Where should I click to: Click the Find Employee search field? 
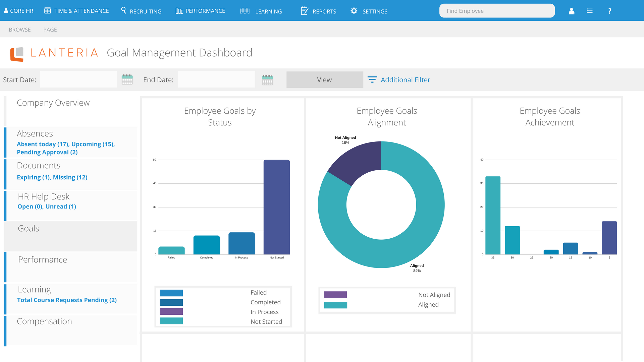[497, 11]
